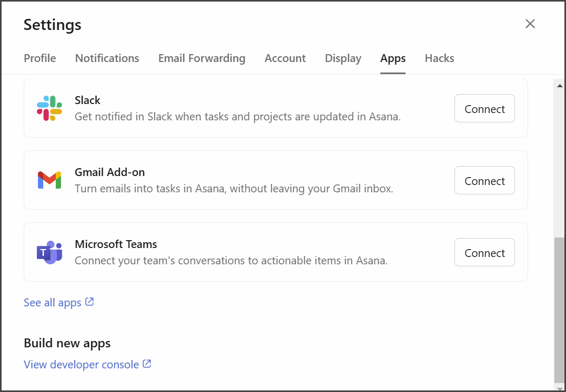This screenshot has width=566, height=392.
Task: Open the Email Forwarding tab
Action: [x=202, y=58]
